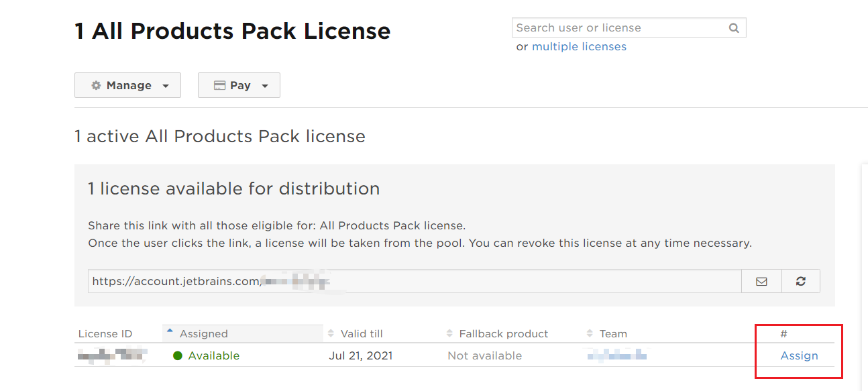Click Assign for the available license

click(x=799, y=356)
